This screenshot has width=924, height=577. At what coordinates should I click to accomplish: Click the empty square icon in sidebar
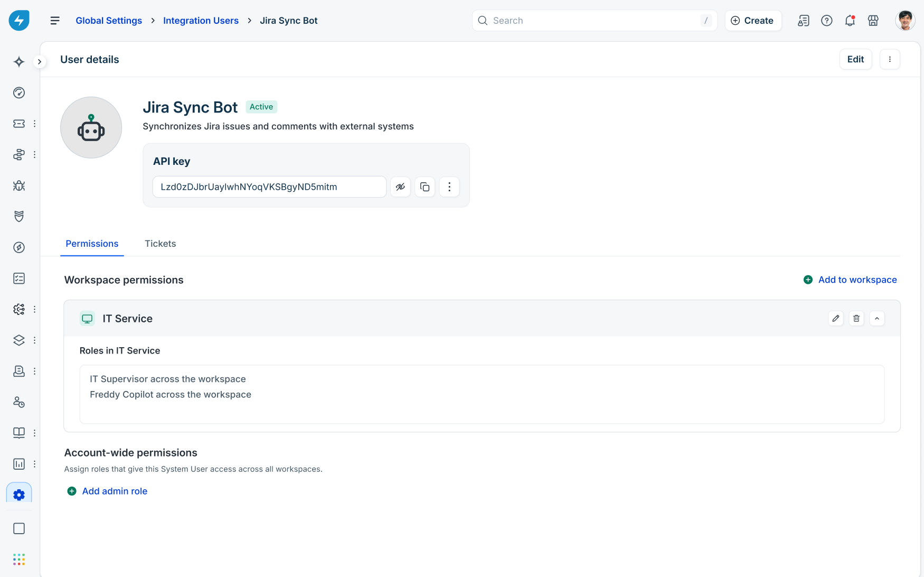pyautogui.click(x=19, y=528)
